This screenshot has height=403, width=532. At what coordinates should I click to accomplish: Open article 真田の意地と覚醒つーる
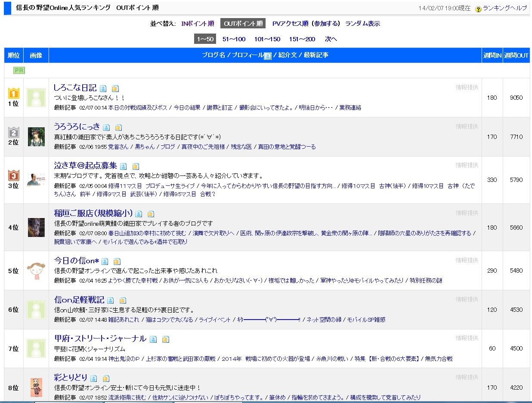tap(287, 147)
